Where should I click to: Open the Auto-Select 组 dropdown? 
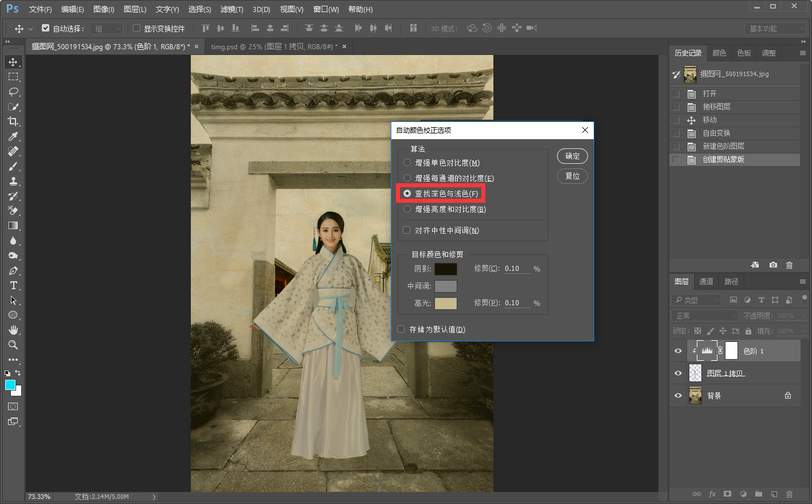(x=107, y=28)
